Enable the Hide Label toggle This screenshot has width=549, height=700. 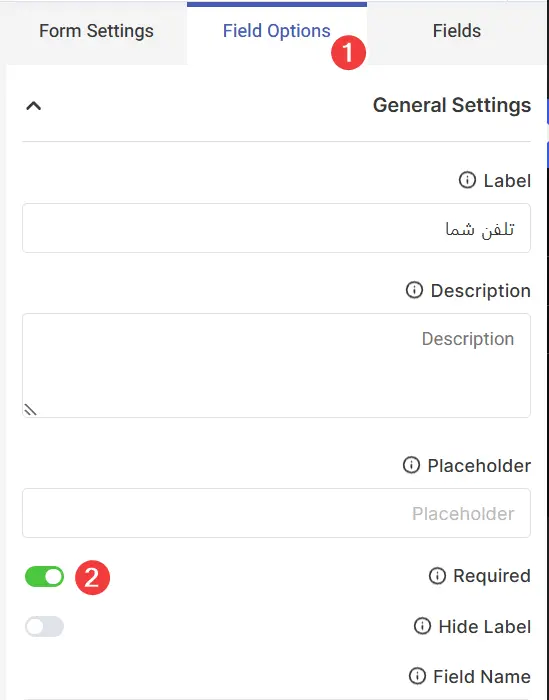coord(44,626)
